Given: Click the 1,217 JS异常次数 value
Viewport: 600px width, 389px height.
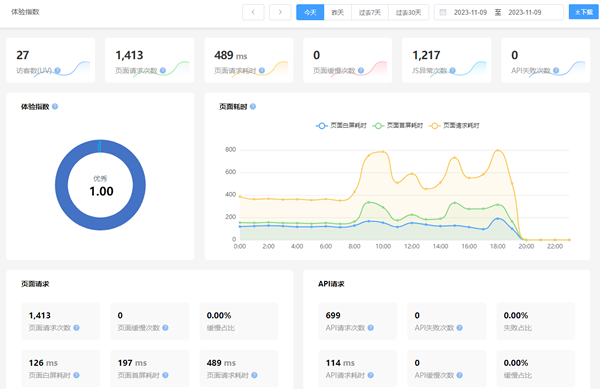Looking at the screenshot, I should click(x=426, y=55).
